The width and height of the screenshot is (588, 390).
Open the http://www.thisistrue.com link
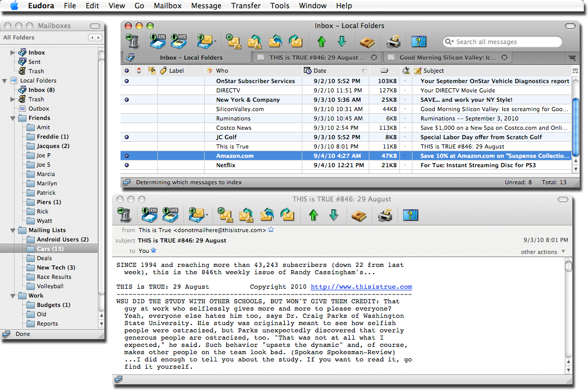(x=361, y=287)
